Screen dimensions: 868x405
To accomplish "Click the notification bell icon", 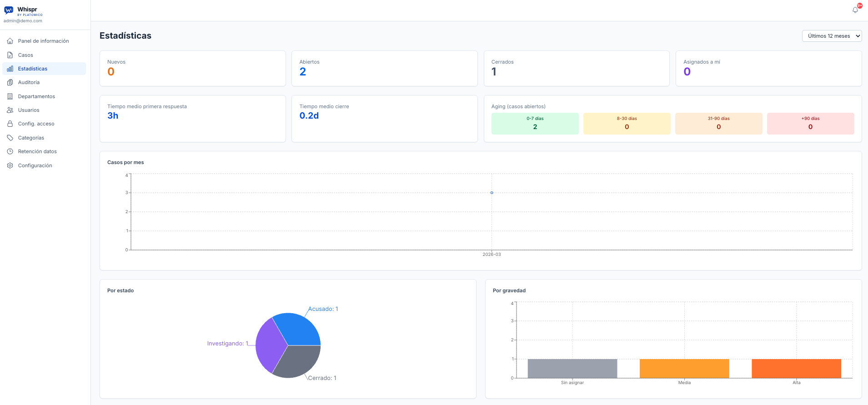I will coord(855,10).
